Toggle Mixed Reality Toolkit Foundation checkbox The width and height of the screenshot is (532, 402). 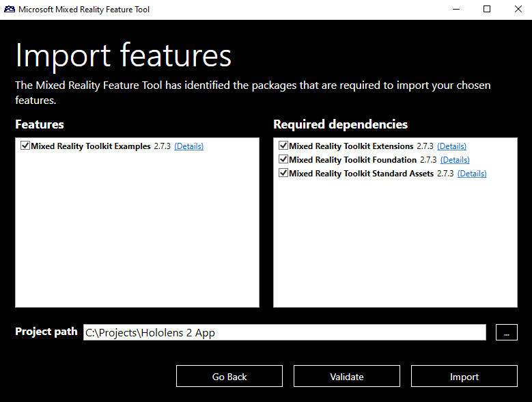point(283,159)
